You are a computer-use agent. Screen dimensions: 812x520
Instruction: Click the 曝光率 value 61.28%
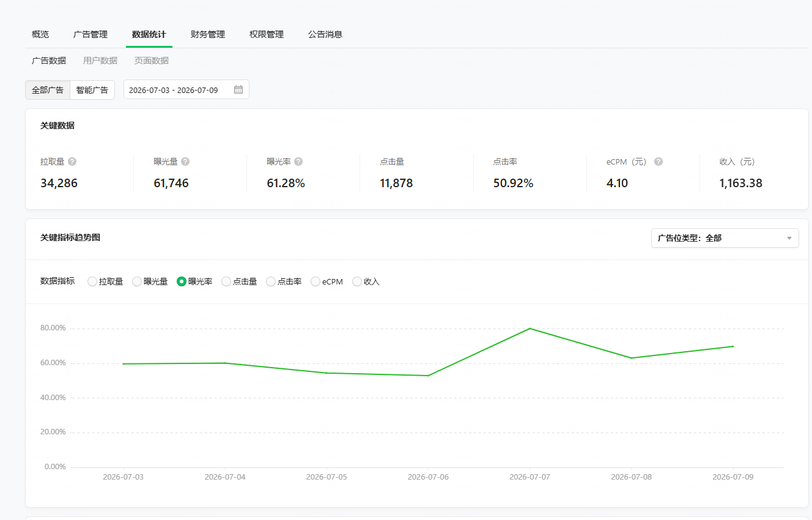pyautogui.click(x=286, y=183)
